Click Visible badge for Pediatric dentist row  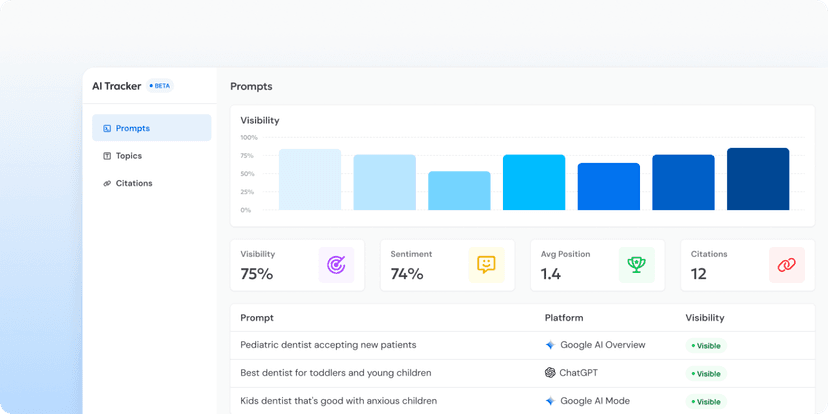click(706, 346)
